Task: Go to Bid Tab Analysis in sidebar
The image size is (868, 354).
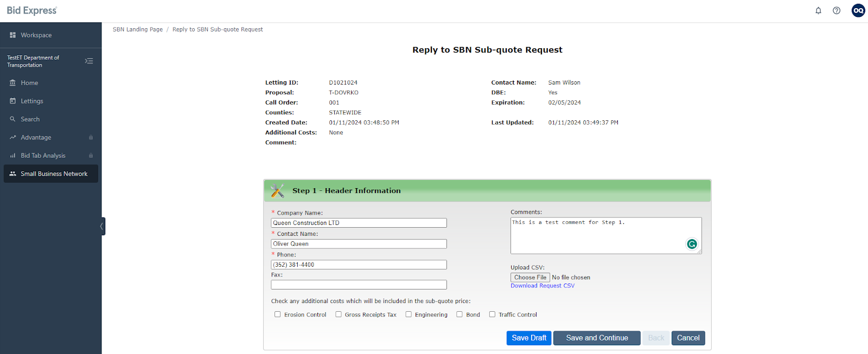Action: pyautogui.click(x=43, y=156)
